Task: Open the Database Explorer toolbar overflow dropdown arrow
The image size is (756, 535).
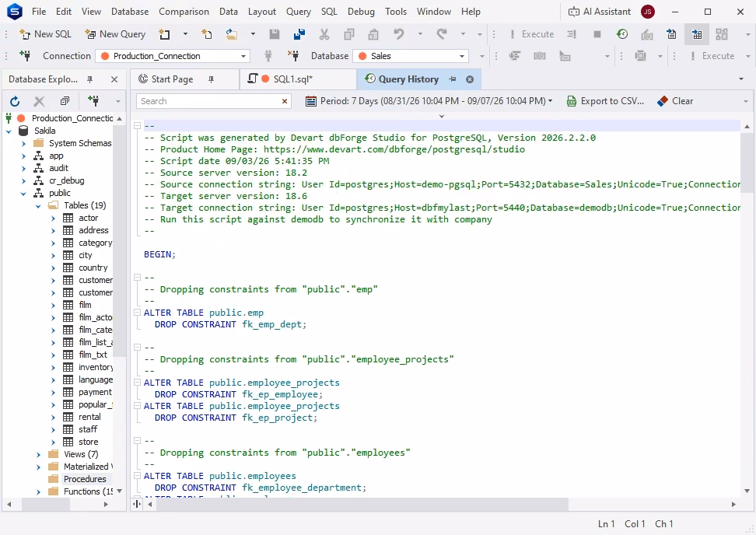Action: 117,101
